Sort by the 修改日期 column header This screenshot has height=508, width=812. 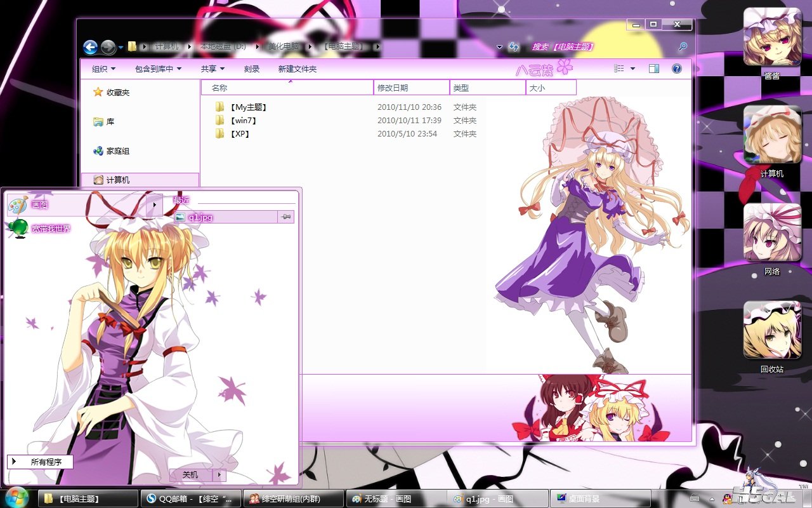[412, 88]
